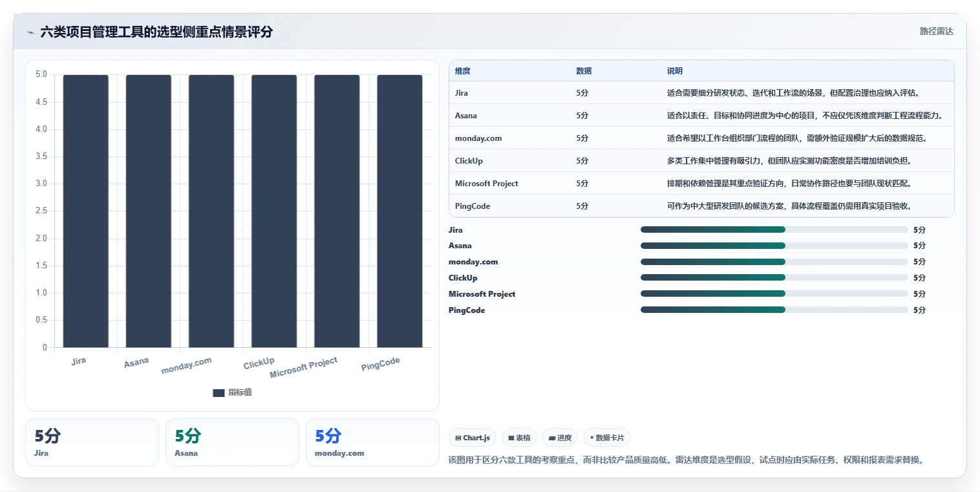Click the 5分 value beside the ClickUp progress bar
980x492 pixels.
coord(920,278)
